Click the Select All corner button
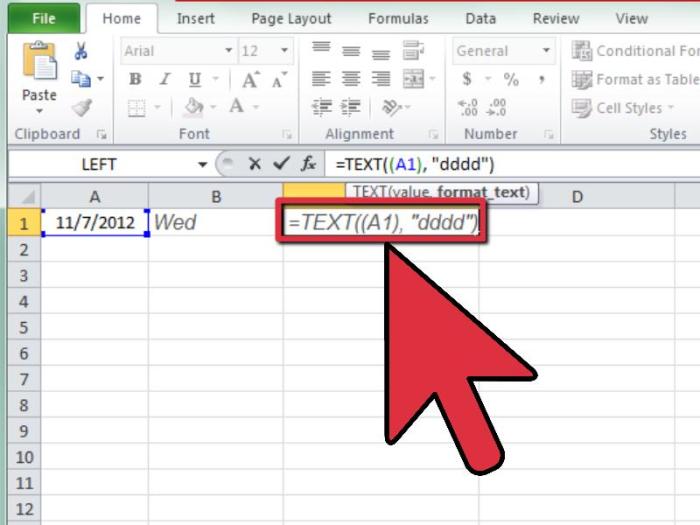This screenshot has height=525, width=700. [24, 196]
